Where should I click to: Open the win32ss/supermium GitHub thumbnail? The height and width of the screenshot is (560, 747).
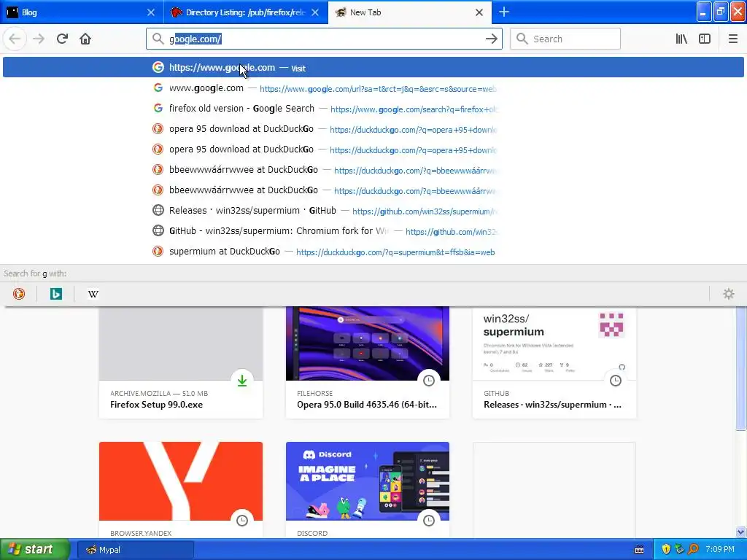pyautogui.click(x=554, y=362)
